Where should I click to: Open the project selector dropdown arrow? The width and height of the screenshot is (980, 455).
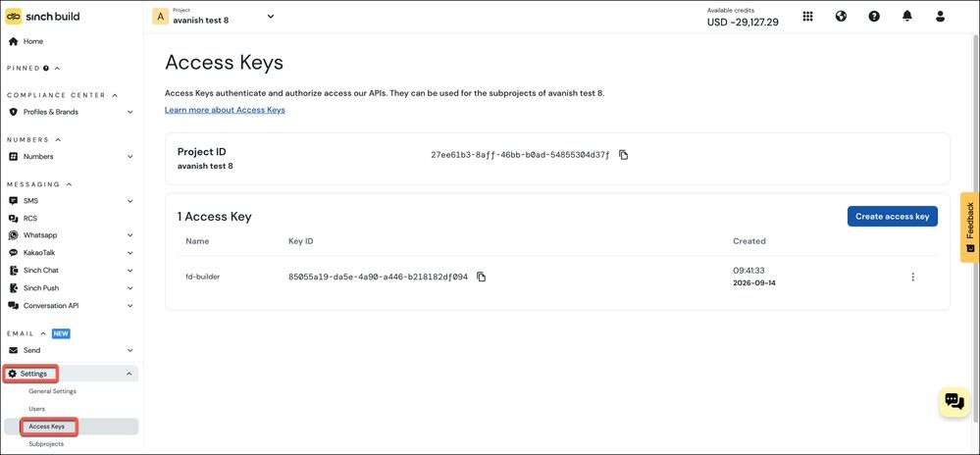[x=271, y=17]
